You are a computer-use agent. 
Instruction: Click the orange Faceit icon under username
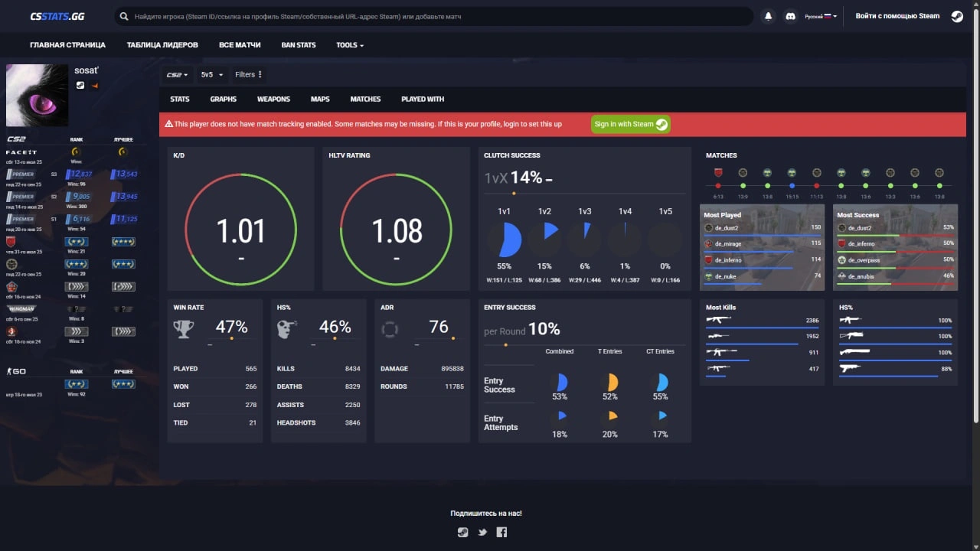pyautogui.click(x=94, y=85)
